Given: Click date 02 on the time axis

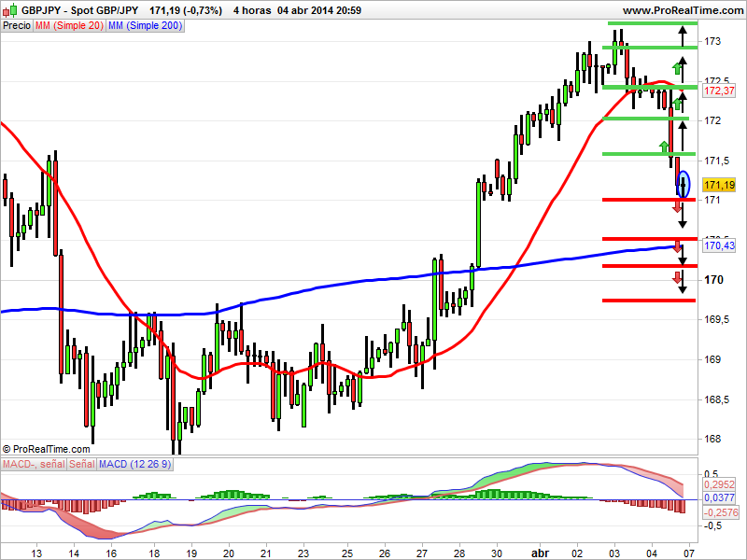Looking at the screenshot, I should click(577, 553).
